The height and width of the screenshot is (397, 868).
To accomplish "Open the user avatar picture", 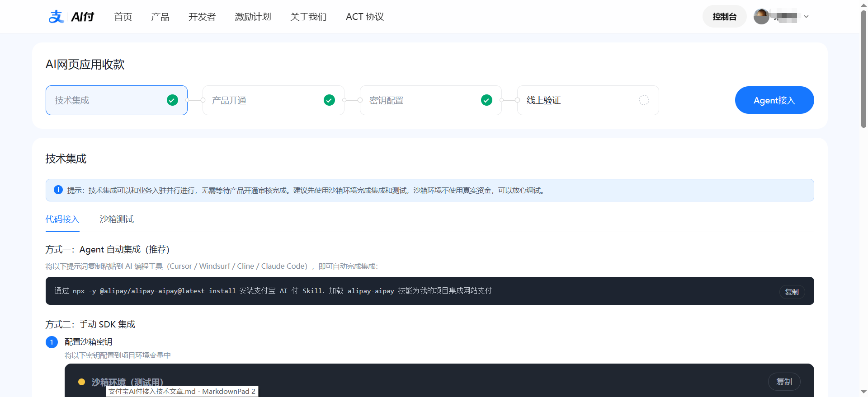I will point(761,17).
